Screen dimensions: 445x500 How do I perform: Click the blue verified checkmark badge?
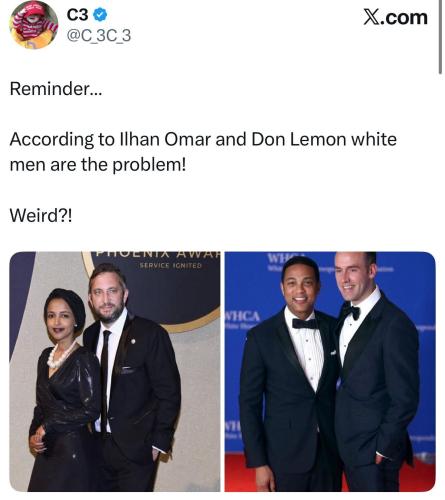(x=100, y=15)
